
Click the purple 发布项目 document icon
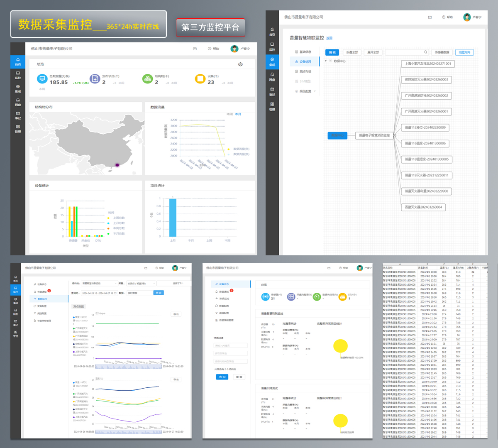[95, 79]
